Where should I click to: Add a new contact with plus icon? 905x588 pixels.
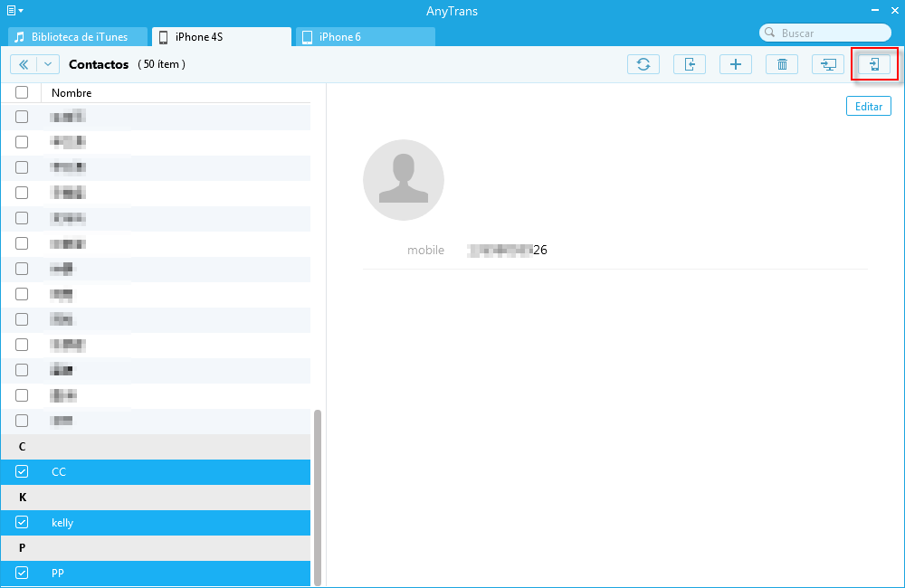point(735,64)
